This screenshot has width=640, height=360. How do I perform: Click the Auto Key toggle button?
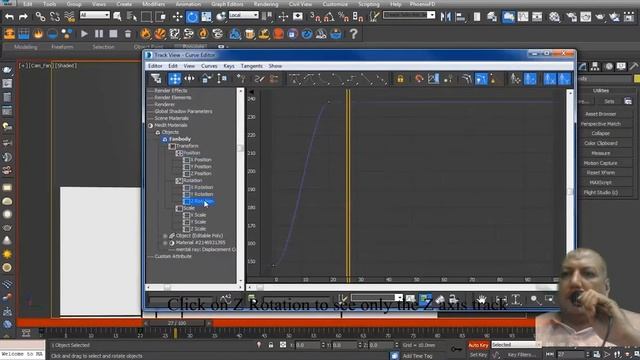coord(478,345)
